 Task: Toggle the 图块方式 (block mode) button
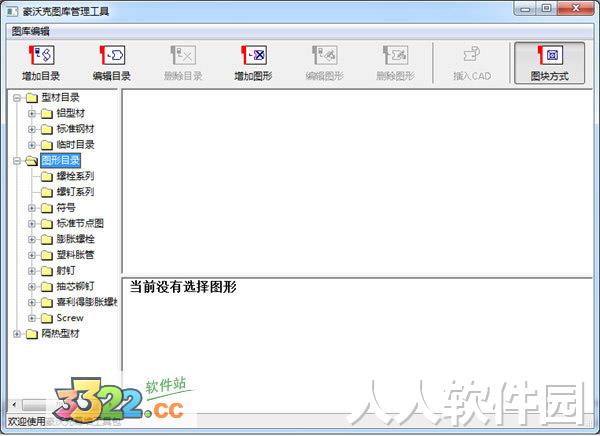coord(549,63)
